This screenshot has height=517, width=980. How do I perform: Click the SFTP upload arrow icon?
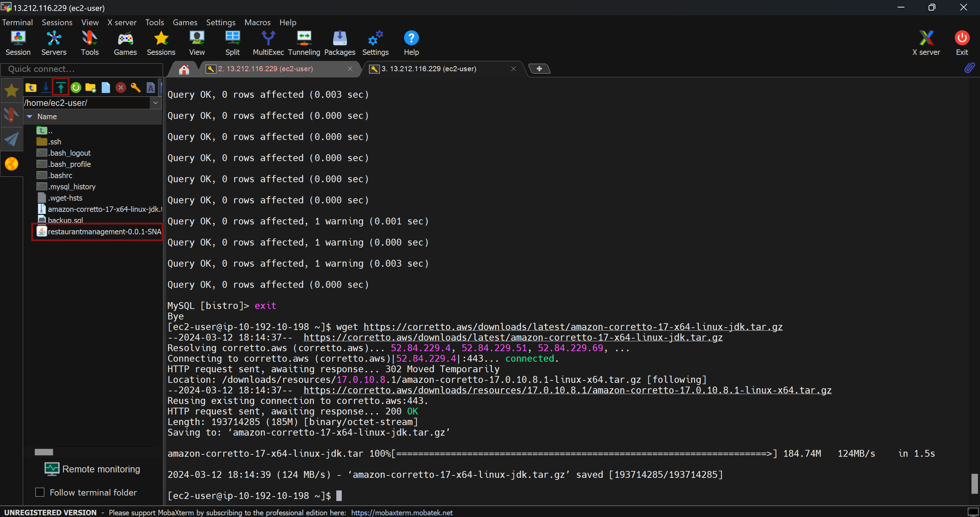61,88
